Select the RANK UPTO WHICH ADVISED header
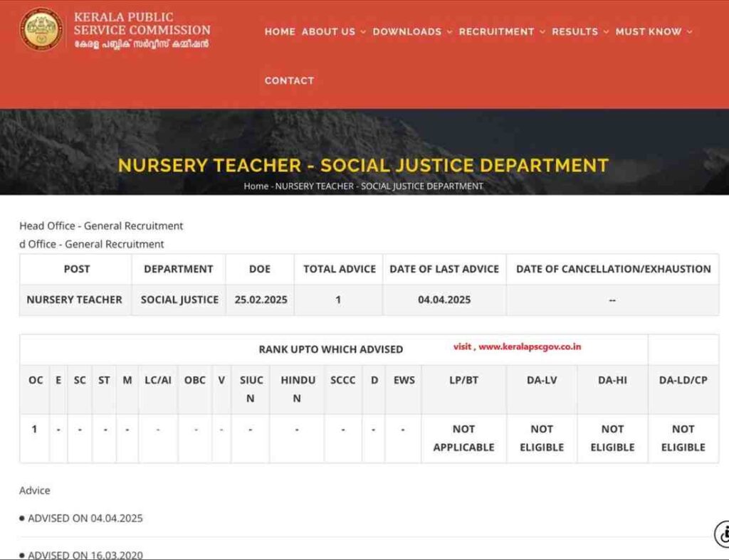Image resolution: width=729 pixels, height=560 pixels. 331,349
